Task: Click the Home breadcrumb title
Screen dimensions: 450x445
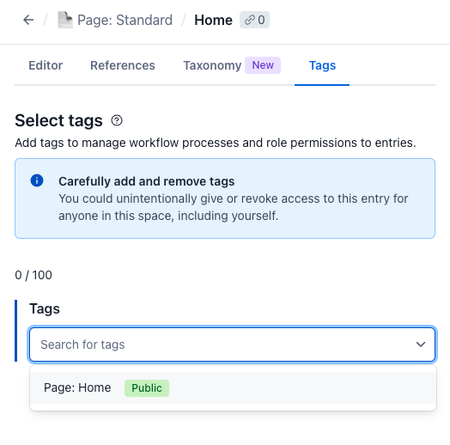Action: [213, 20]
